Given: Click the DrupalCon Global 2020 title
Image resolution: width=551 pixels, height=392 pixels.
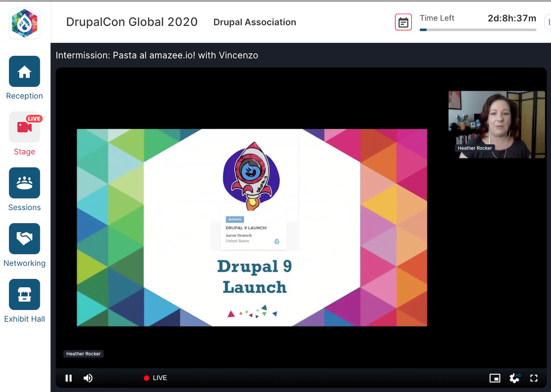Looking at the screenshot, I should tap(132, 22).
